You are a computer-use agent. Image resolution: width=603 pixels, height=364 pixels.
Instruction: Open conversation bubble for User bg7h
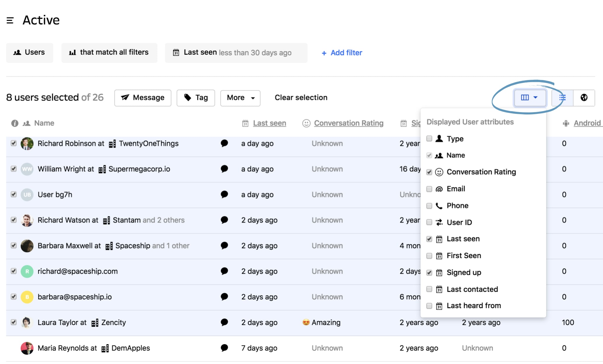pos(224,195)
